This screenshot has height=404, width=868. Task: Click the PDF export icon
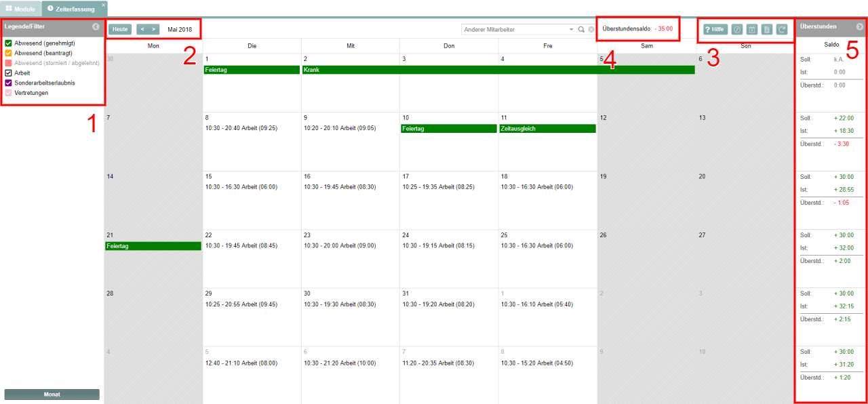pos(767,29)
